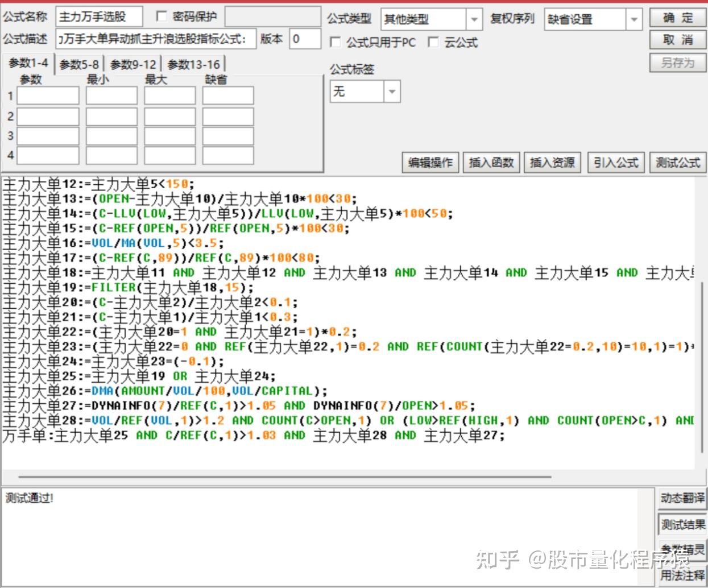Select the 用法注释 side tab
Image resolution: width=708 pixels, height=588 pixels.
tap(682, 575)
